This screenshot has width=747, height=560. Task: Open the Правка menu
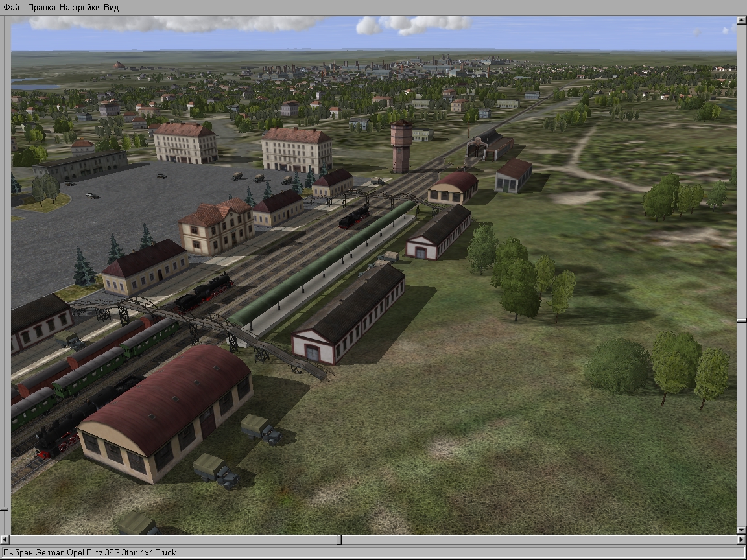click(41, 7)
